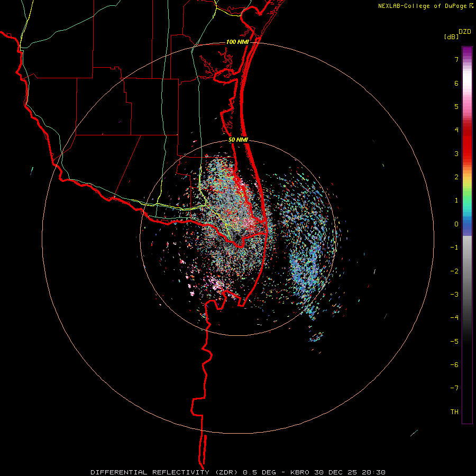Click the 6 value on the color scale
This screenshot has height=476, width=476.
click(456, 83)
